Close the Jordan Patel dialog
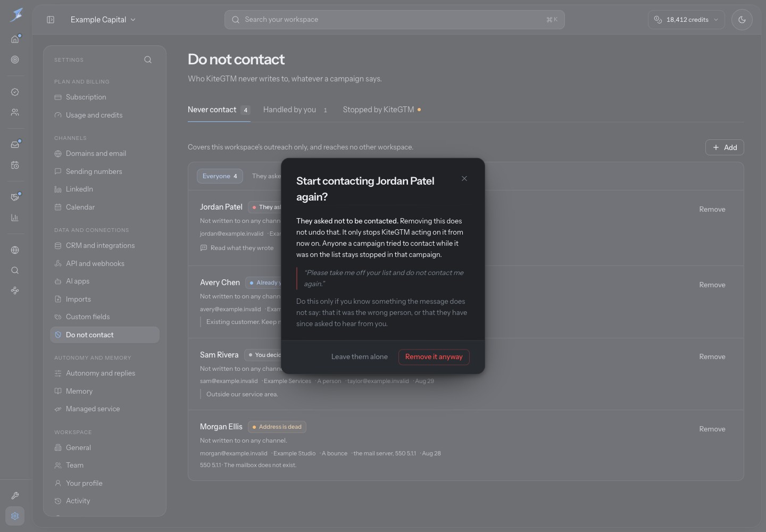Image resolution: width=766 pixels, height=532 pixels. click(464, 178)
